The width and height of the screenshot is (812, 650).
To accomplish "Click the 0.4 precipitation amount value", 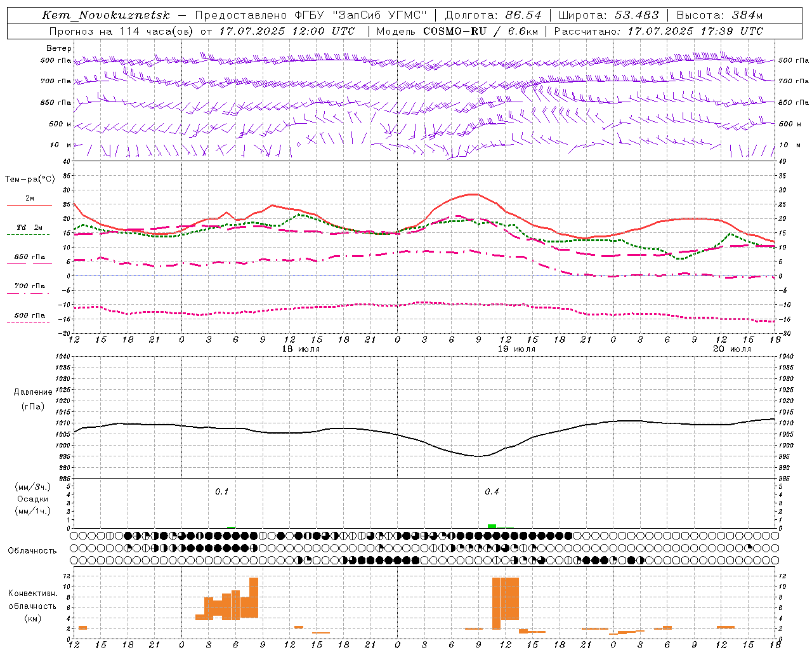I will pos(492,492).
